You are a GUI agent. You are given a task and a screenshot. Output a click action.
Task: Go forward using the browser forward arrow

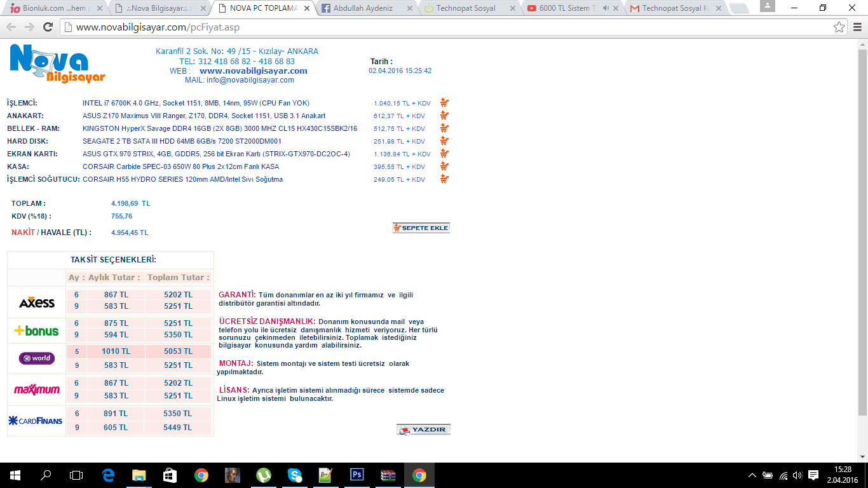pos(29,27)
